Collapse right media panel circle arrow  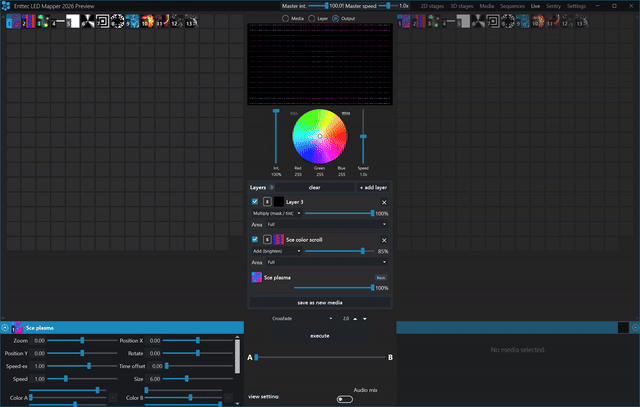click(x=635, y=327)
